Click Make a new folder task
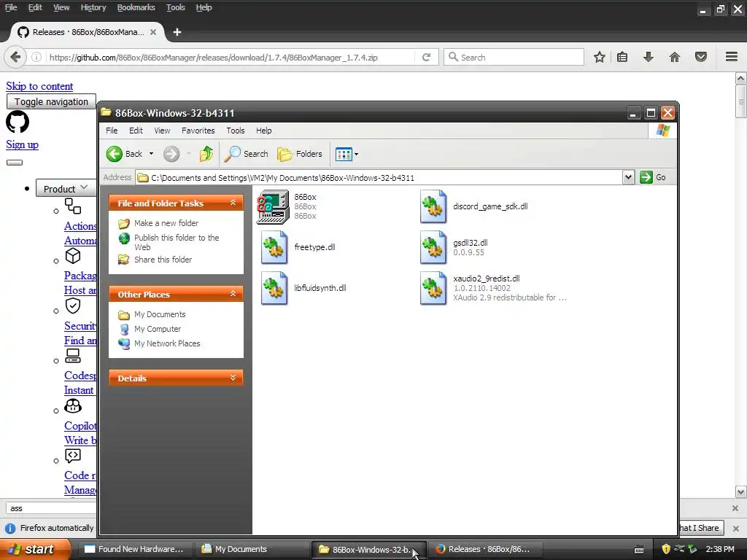Viewport: 747px width, 560px height. [166, 223]
